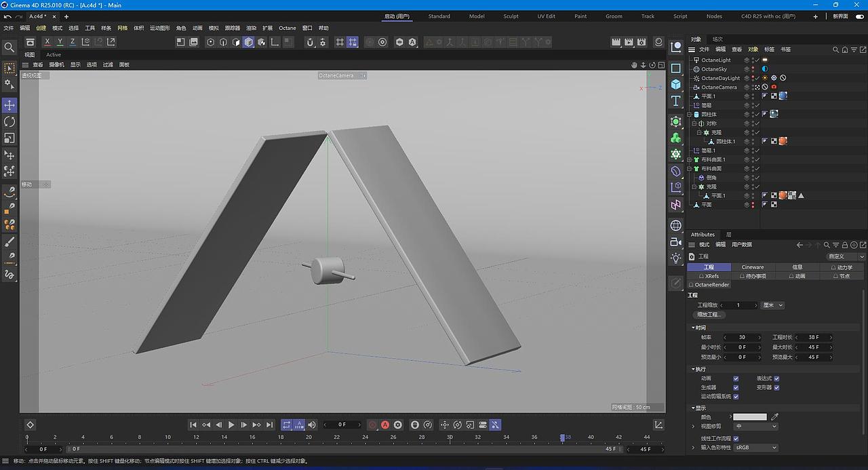Click the orange material ball on 圆柱体.1
This screenshot has width=868, height=470.
[x=784, y=140]
